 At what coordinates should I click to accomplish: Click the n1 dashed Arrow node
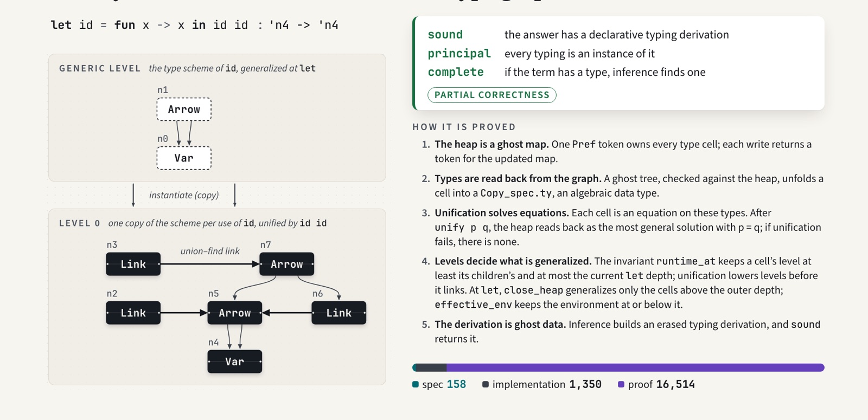tap(184, 109)
